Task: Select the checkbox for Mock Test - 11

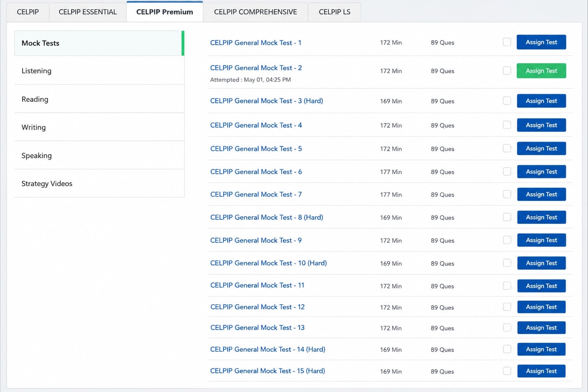Action: coord(507,286)
